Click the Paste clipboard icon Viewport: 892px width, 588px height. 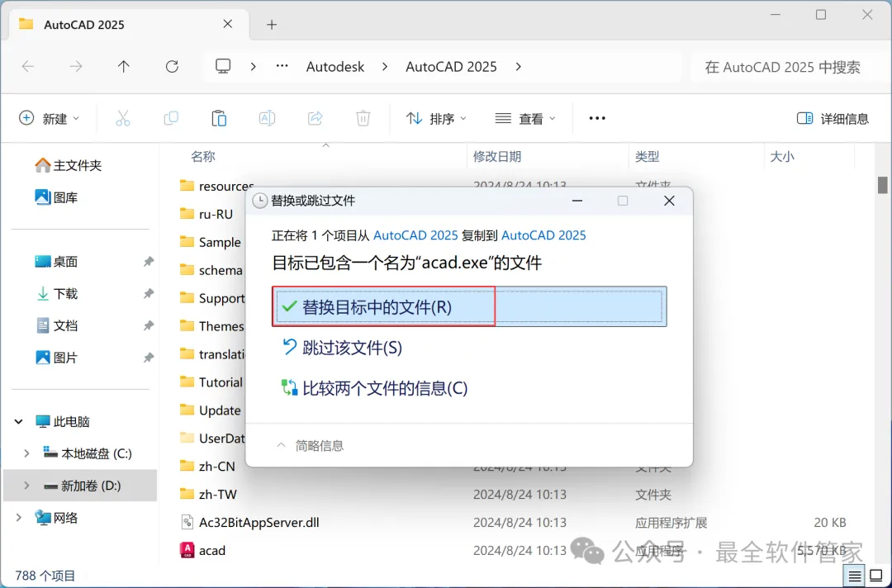[x=219, y=118]
